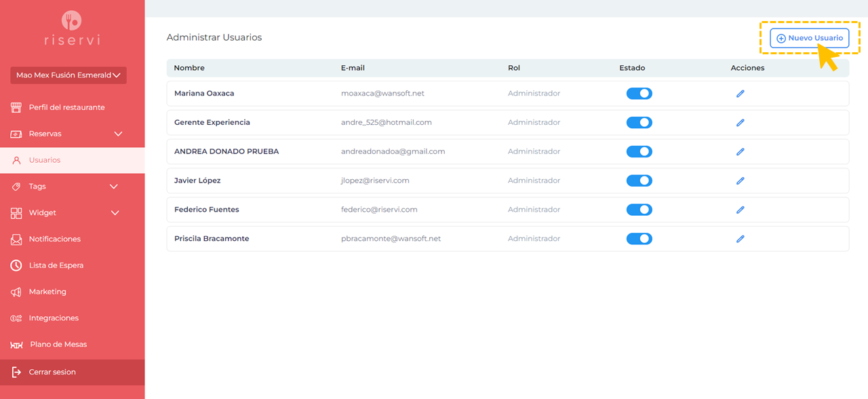868x399 pixels.
Task: Click email andre_525@hotmail.com
Action: point(387,123)
